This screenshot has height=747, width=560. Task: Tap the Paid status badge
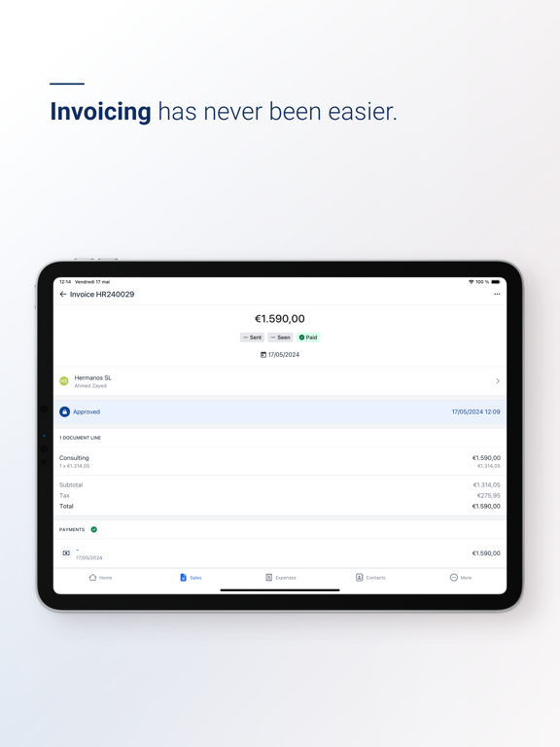[307, 338]
